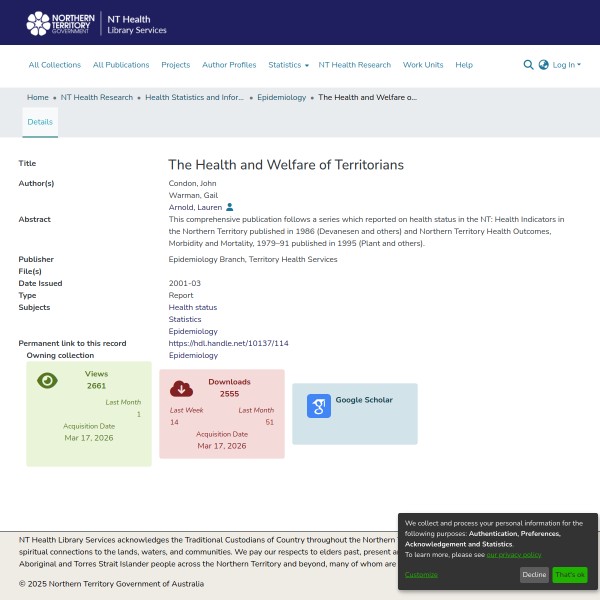Open author Condon, John link
The width and height of the screenshot is (600, 600).
194,183
